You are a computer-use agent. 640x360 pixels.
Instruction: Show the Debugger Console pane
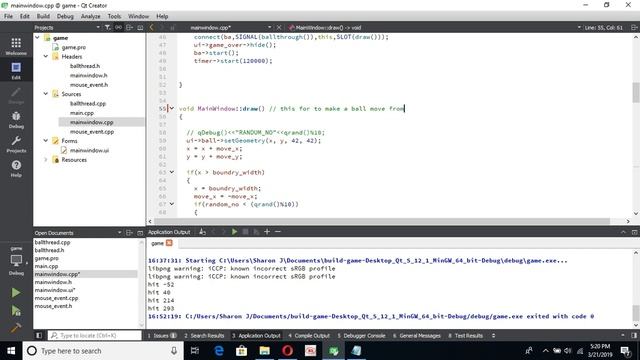tap(361, 336)
